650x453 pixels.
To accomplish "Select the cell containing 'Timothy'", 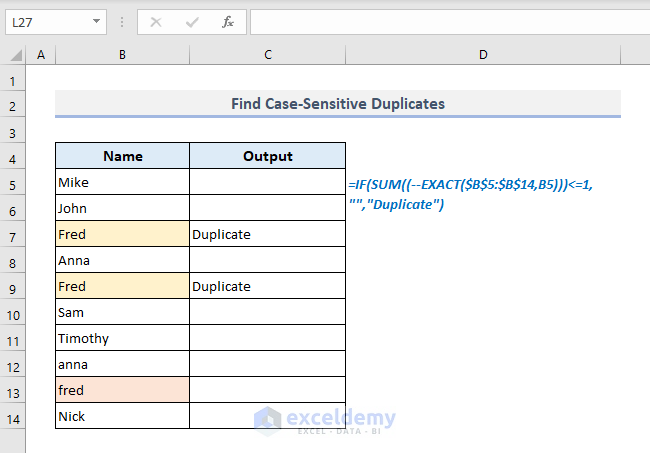I will pyautogui.click(x=122, y=339).
